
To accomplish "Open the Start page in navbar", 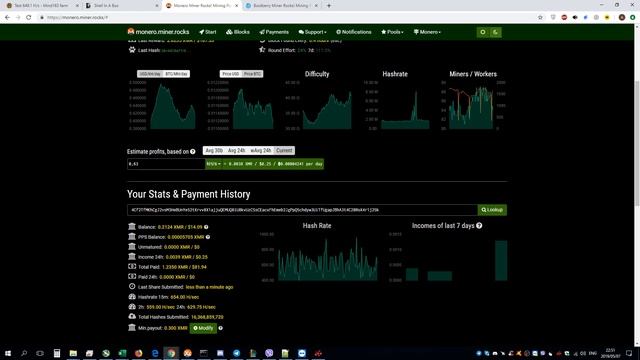I will point(208,32).
